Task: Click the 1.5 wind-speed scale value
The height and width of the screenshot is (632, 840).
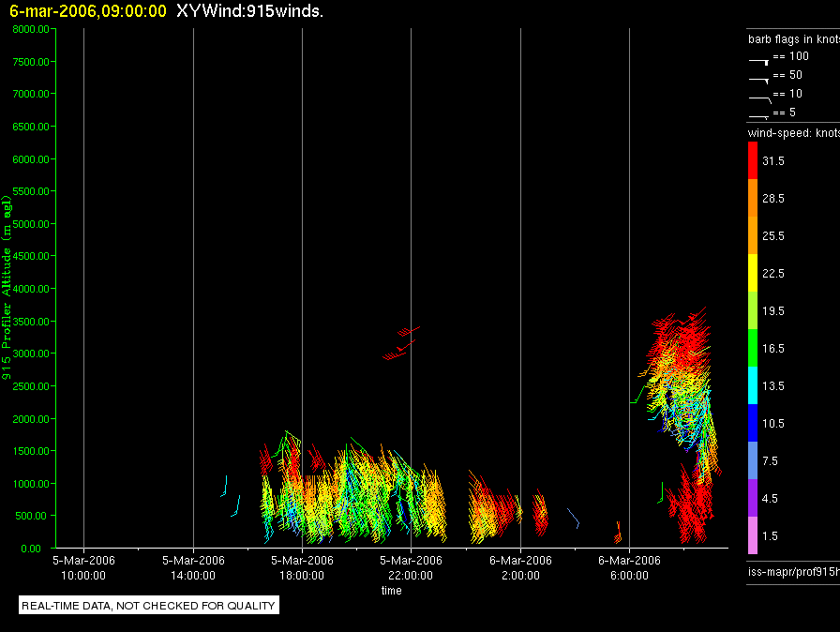Action: click(770, 536)
